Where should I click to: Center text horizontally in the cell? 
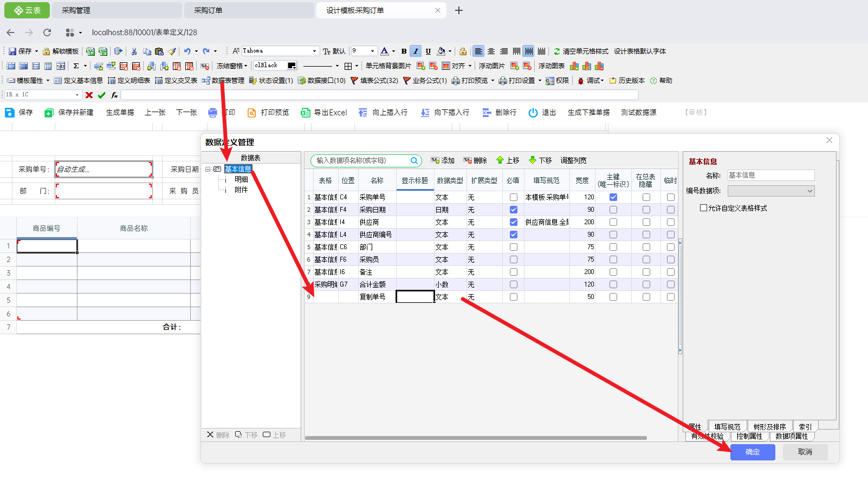491,51
